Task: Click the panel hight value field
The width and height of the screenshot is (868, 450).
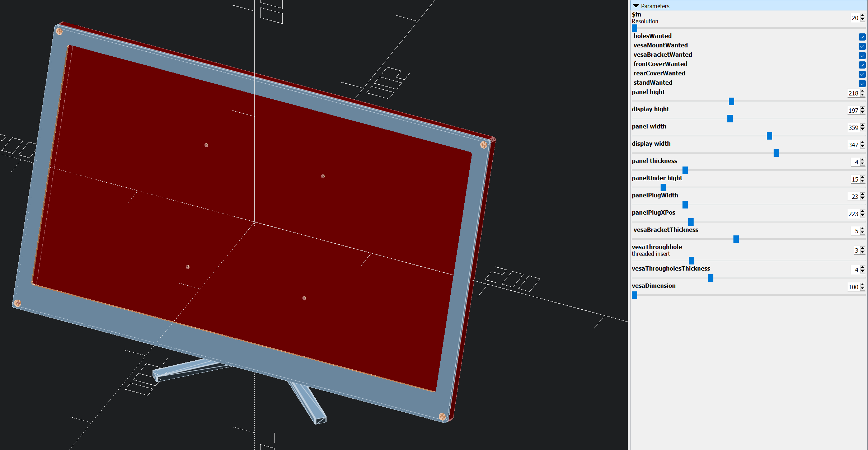Action: (853, 93)
